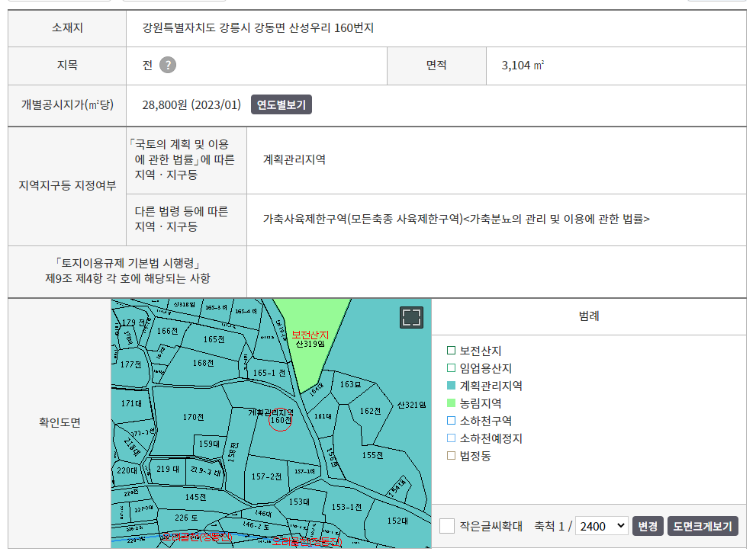Open 도면크게보기 enlarged map view

click(703, 526)
